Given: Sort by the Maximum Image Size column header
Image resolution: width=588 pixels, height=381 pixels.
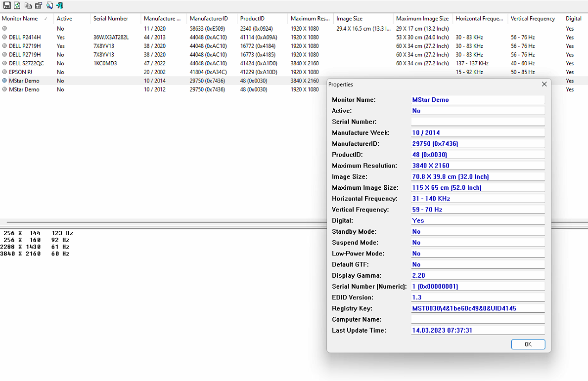Looking at the screenshot, I should [x=423, y=18].
